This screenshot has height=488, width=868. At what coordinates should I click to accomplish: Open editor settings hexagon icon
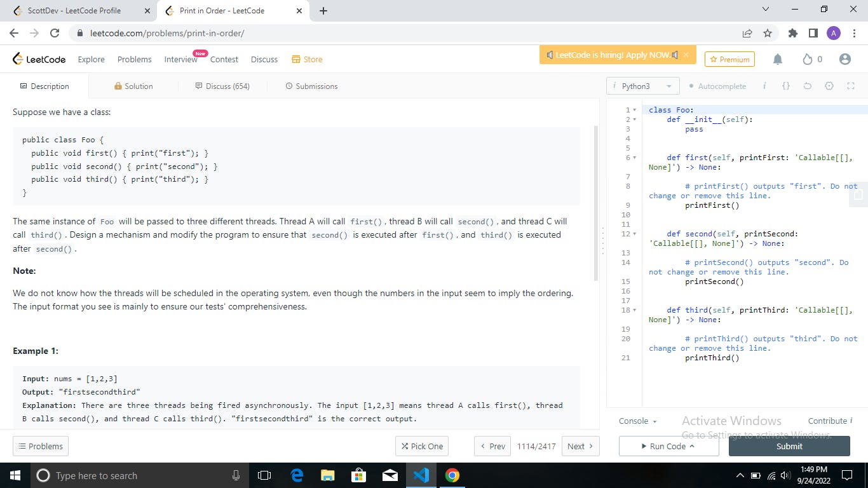[x=829, y=86]
